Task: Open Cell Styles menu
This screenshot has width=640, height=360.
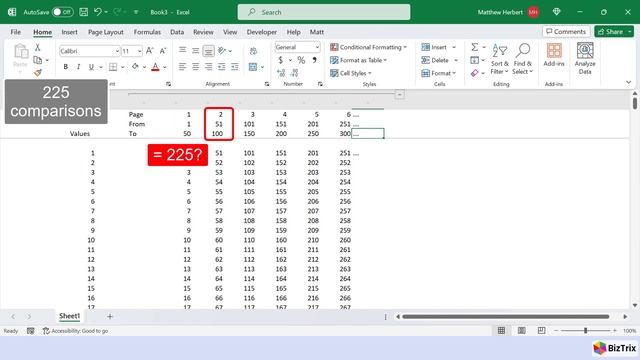Action: click(351, 73)
